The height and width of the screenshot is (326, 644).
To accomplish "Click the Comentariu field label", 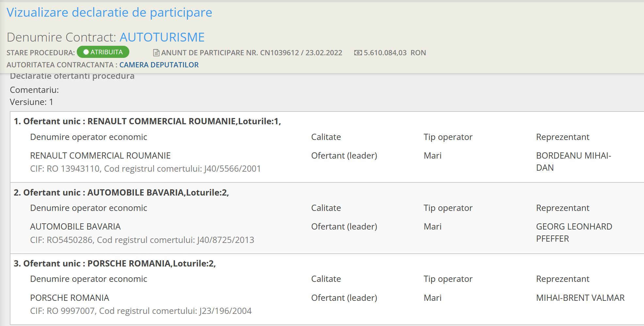I will point(34,90).
